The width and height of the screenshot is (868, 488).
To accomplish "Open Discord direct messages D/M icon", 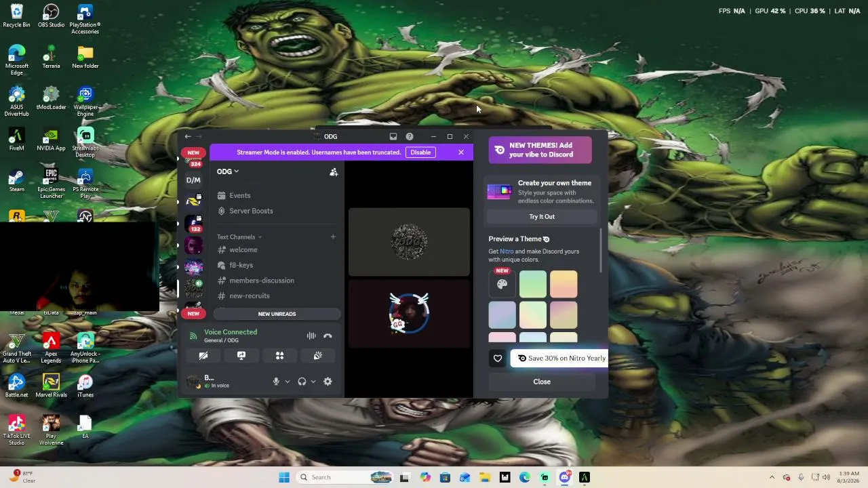I will (x=193, y=180).
